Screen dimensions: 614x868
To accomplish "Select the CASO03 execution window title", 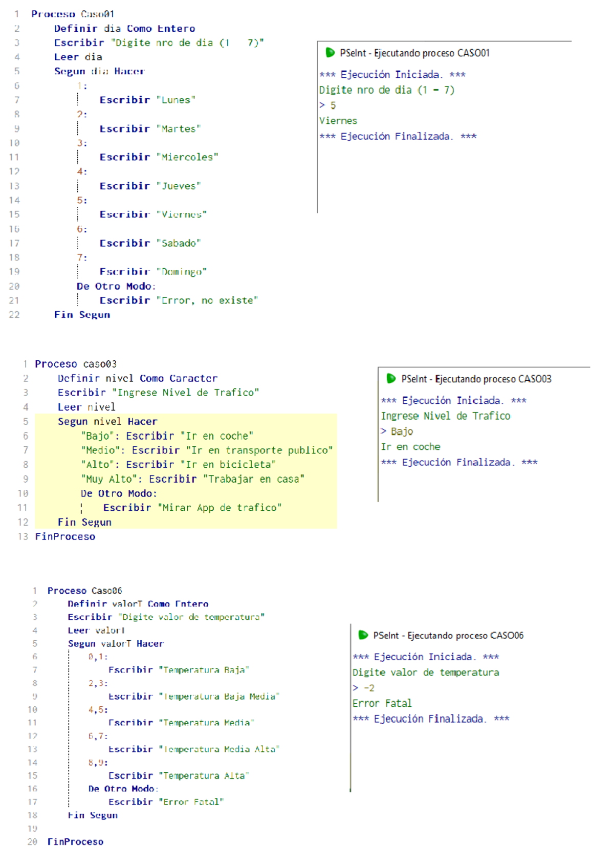I will click(x=476, y=379).
